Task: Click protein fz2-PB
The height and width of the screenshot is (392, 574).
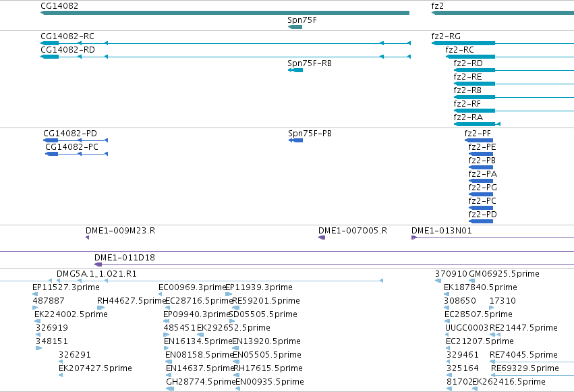Action: [481, 167]
